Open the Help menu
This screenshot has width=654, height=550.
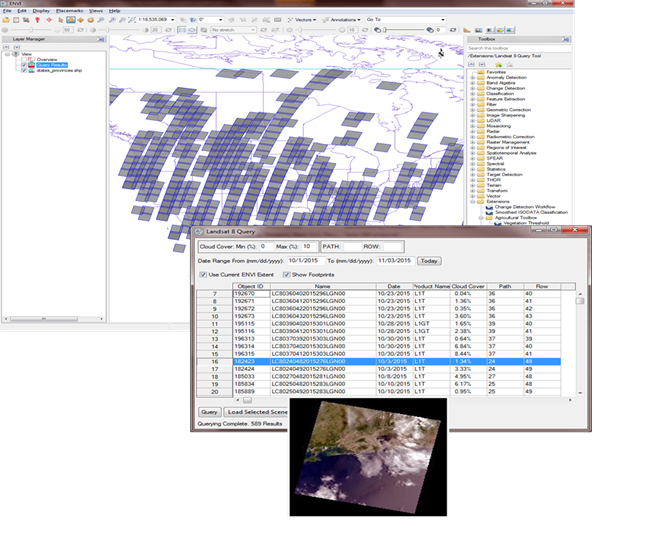[115, 11]
